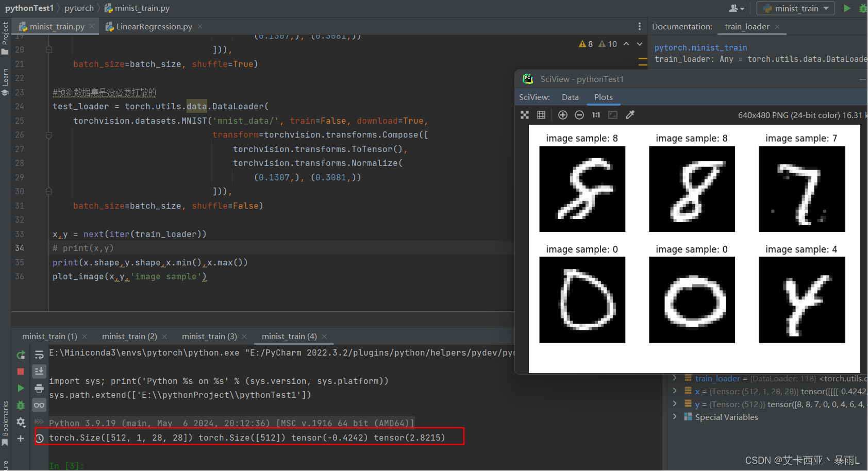Expand the Special Variables node

675,417
